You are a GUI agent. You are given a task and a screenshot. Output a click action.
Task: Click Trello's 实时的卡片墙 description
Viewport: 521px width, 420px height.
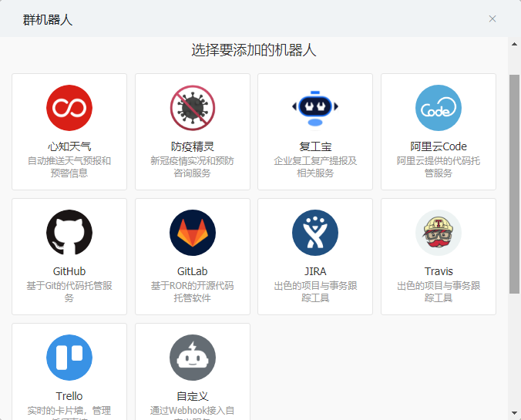(x=69, y=412)
